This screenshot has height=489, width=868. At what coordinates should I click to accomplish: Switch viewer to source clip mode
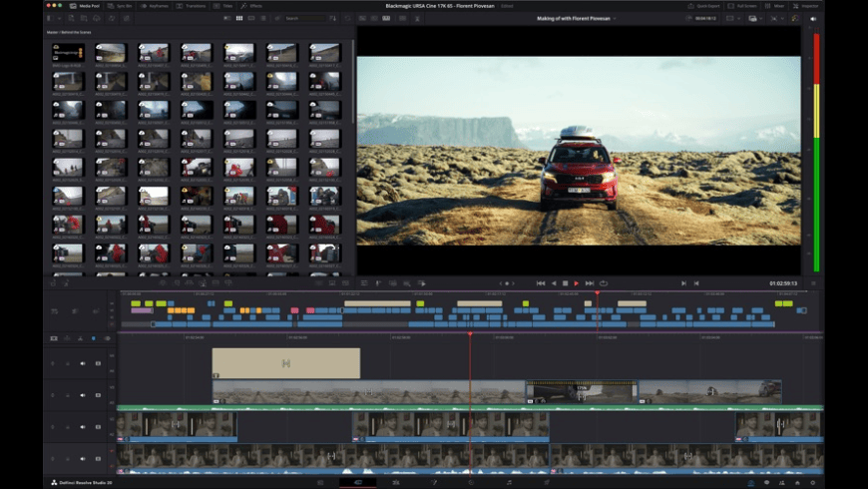(362, 18)
